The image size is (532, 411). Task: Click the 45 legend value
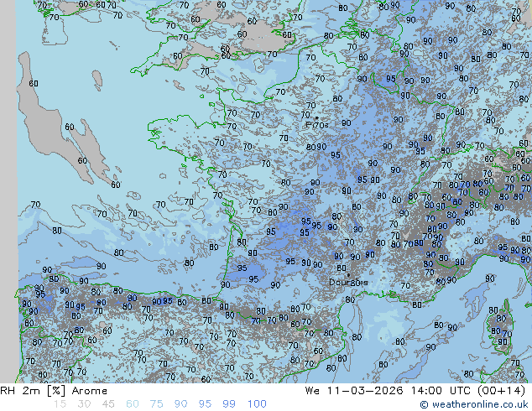108,404
